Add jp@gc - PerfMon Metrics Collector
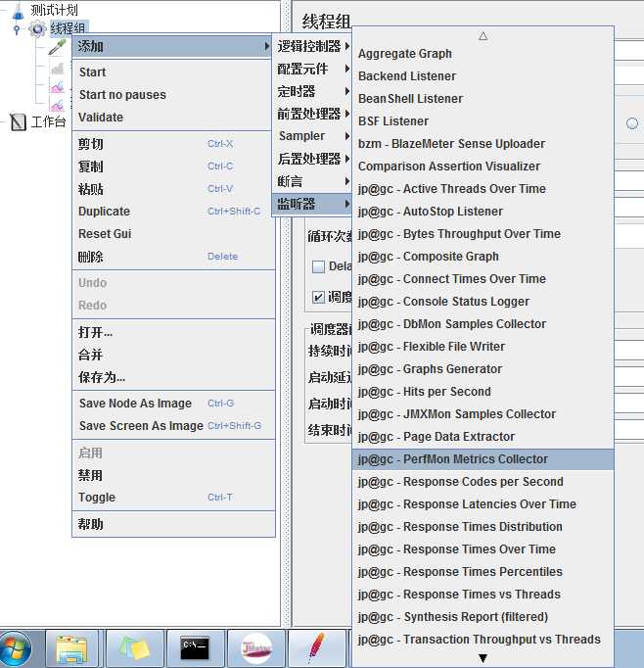 pyautogui.click(x=483, y=459)
